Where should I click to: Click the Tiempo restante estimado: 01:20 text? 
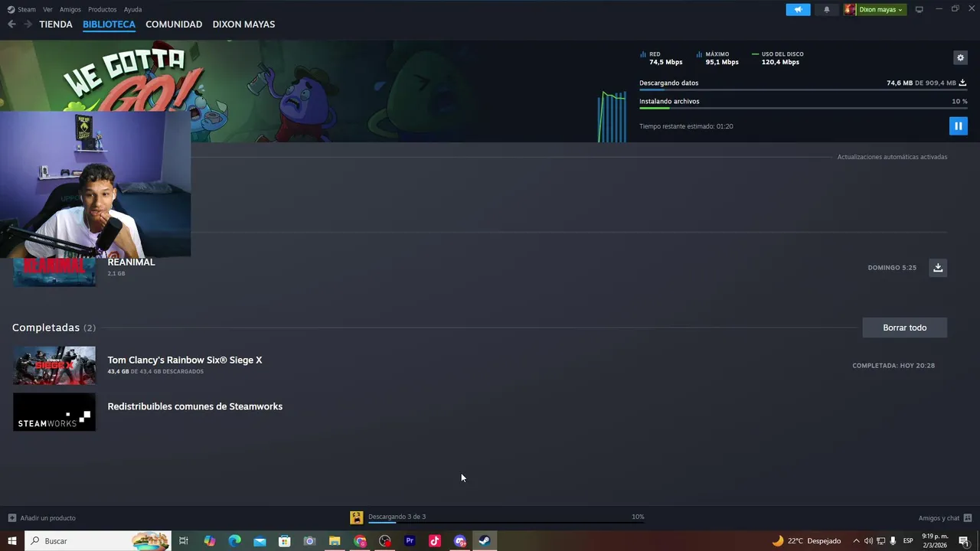[x=686, y=126]
